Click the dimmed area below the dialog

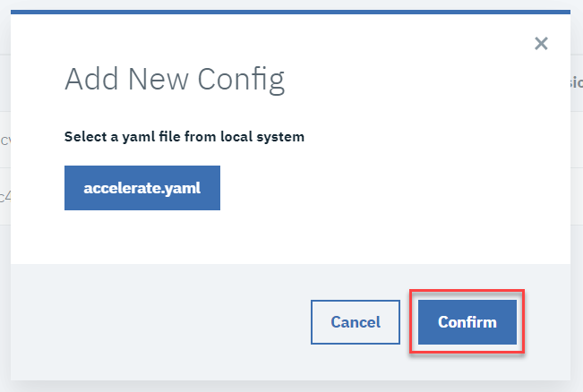(290, 385)
